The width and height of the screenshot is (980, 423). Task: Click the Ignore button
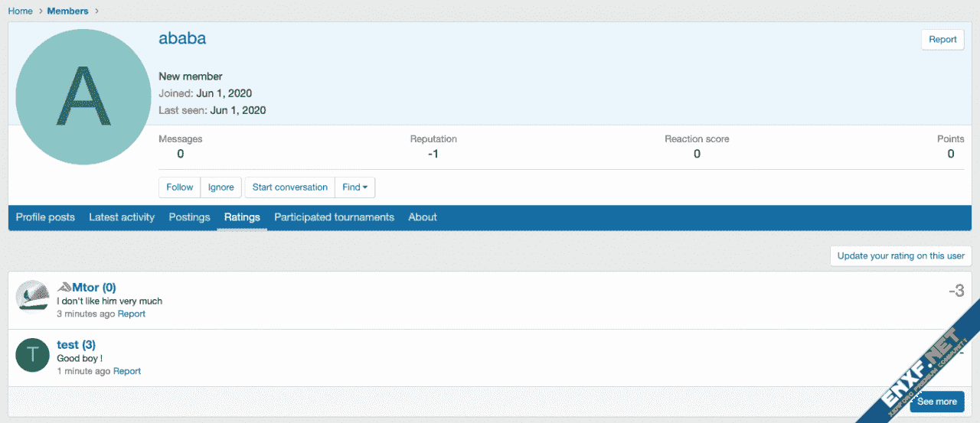pos(221,187)
